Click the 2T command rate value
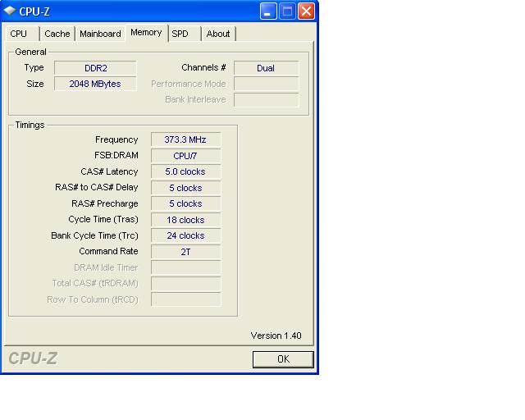Viewport: 525px width, 420px height. (x=186, y=252)
